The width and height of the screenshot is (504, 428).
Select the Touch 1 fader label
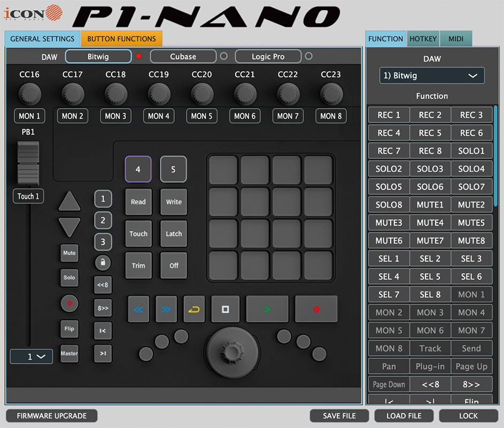pyautogui.click(x=28, y=196)
